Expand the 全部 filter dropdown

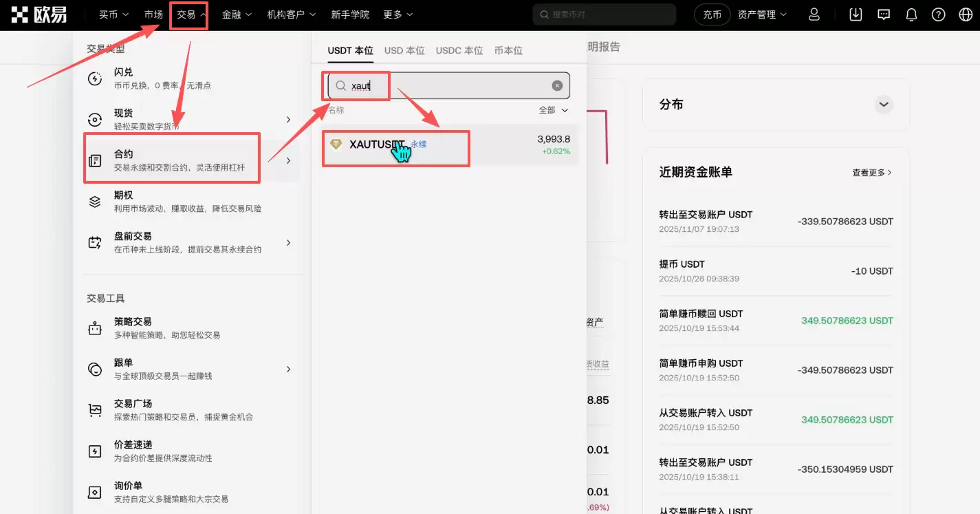pyautogui.click(x=554, y=109)
